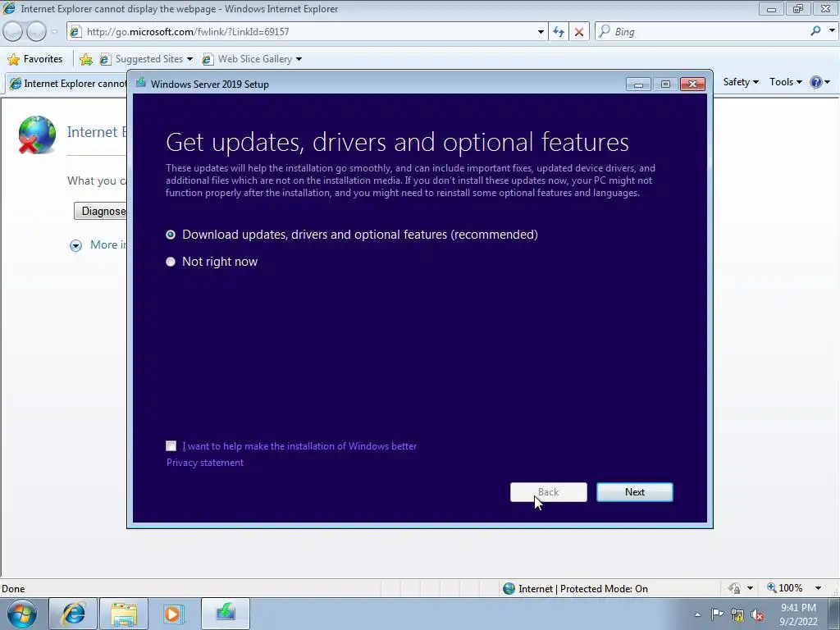840x630 pixels.
Task: Click the Windows Server 2019 Setup title icon
Action: tap(141, 83)
